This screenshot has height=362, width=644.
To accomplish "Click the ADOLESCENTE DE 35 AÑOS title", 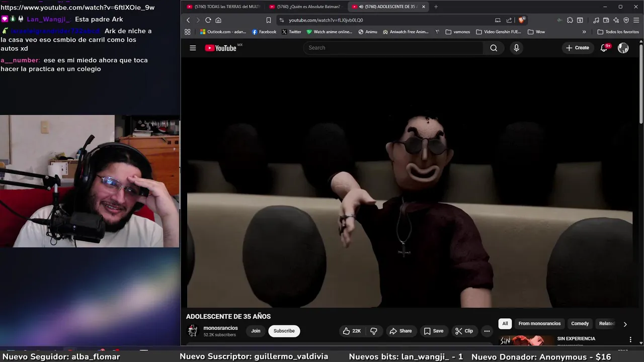I will 228,316.
